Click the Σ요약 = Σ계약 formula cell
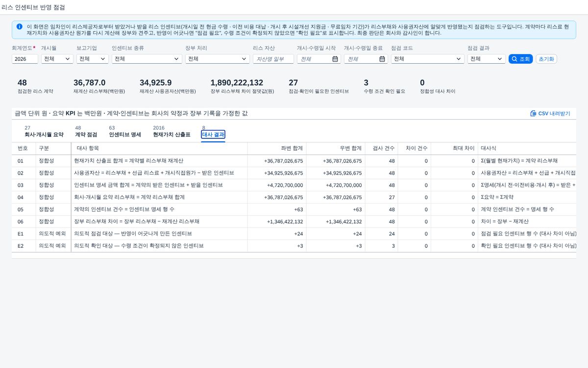Screen dimensions: 588x368 [x=527, y=197]
